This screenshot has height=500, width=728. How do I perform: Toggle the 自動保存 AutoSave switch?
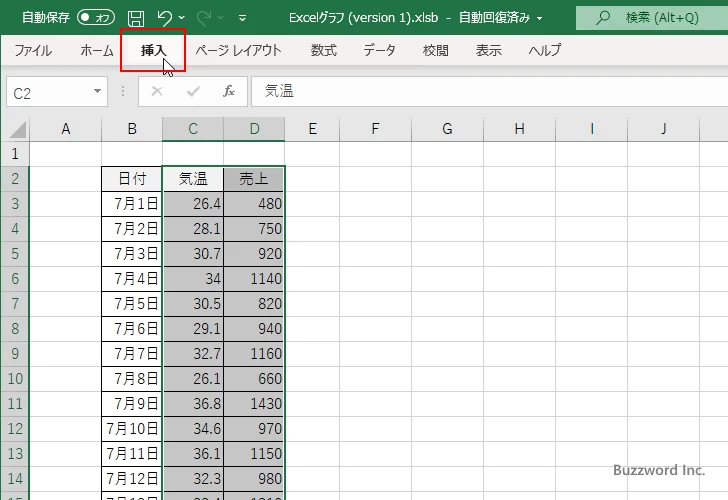pyautogui.click(x=96, y=18)
